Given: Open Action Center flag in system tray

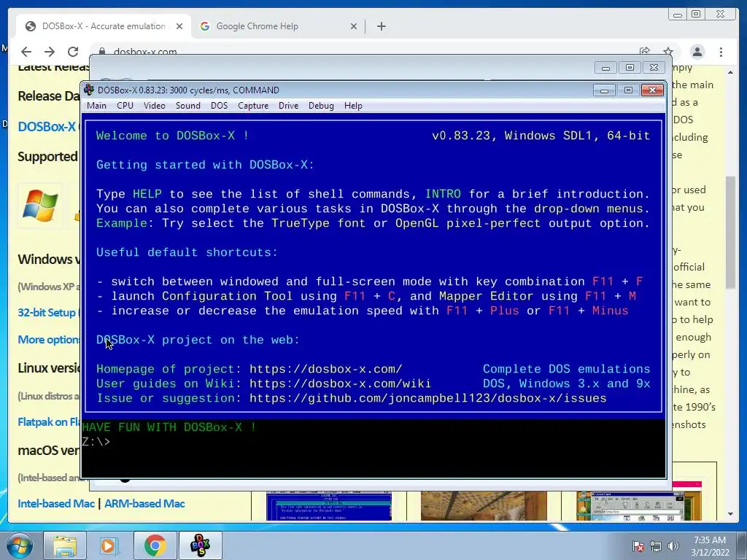Looking at the screenshot, I should 638,546.
